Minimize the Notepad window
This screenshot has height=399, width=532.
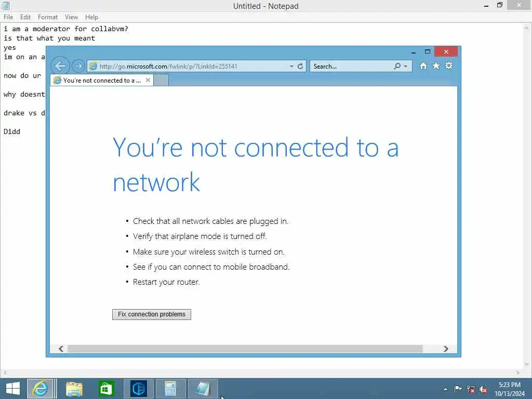(x=486, y=6)
